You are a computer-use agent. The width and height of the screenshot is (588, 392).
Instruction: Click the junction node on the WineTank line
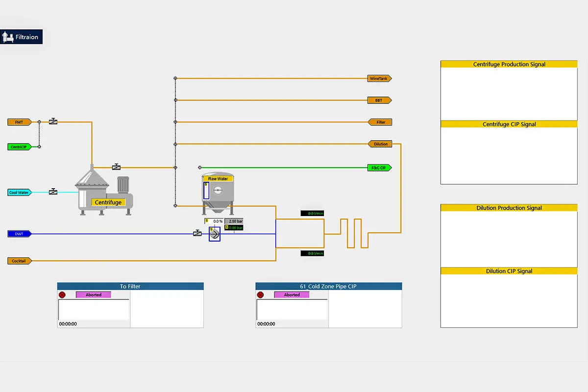[x=175, y=78]
